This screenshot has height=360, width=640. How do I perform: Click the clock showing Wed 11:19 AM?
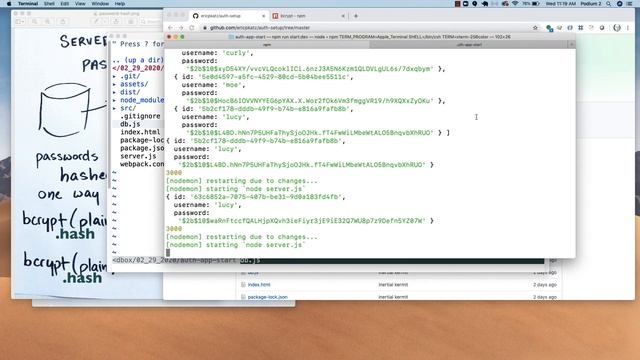point(560,4)
